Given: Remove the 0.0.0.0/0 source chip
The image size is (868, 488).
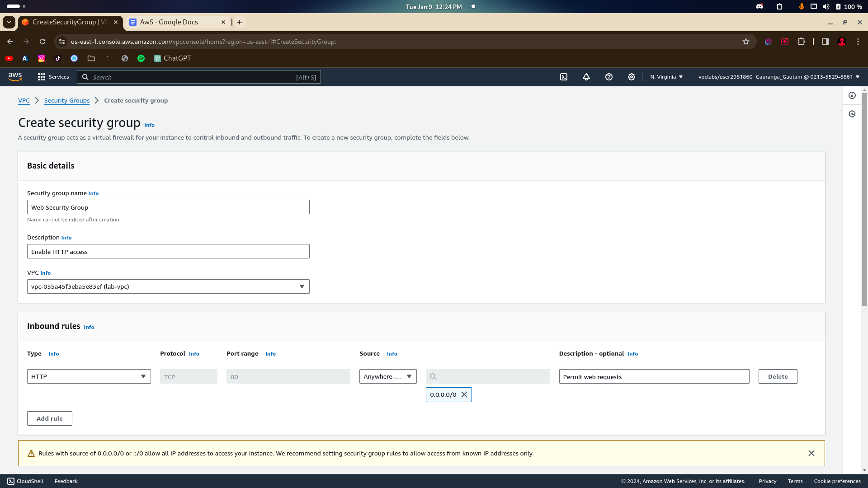Looking at the screenshot, I should [464, 394].
